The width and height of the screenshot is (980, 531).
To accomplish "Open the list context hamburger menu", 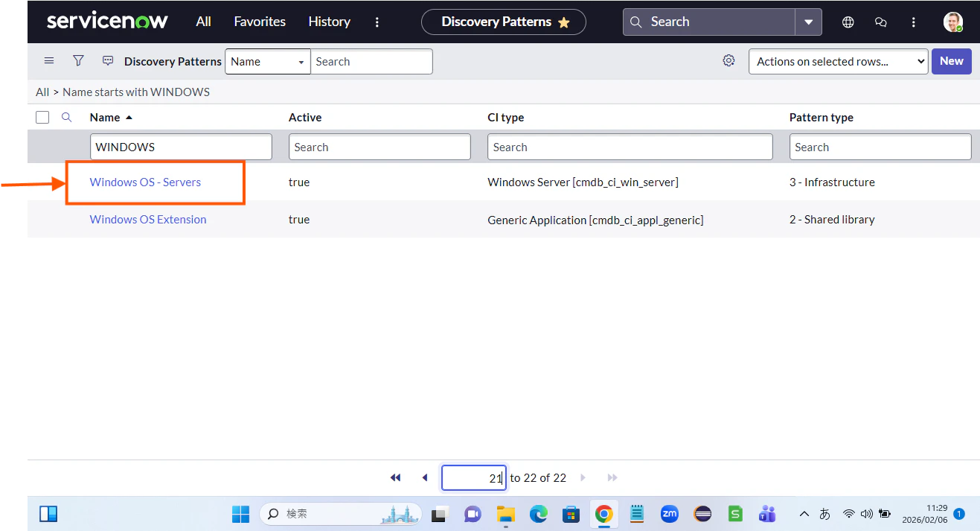I will (49, 61).
